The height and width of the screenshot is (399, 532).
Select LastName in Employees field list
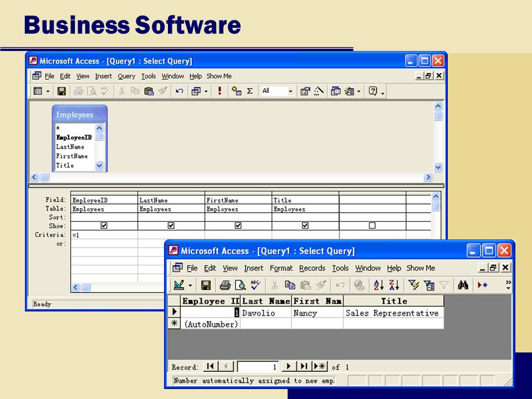70,147
